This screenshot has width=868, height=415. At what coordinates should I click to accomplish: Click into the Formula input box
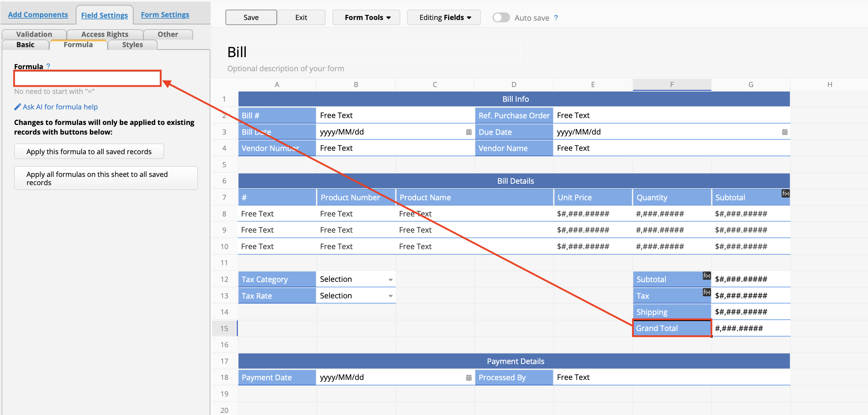(87, 78)
